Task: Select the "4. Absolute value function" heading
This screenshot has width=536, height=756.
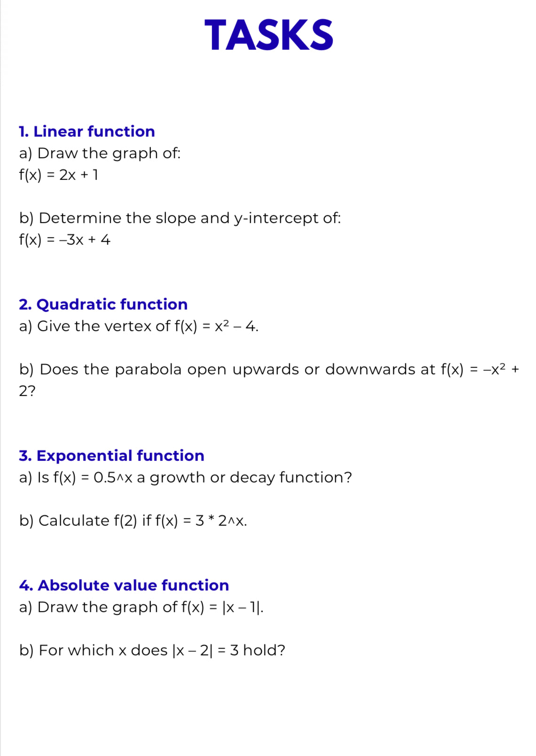Action: pyautogui.click(x=124, y=585)
